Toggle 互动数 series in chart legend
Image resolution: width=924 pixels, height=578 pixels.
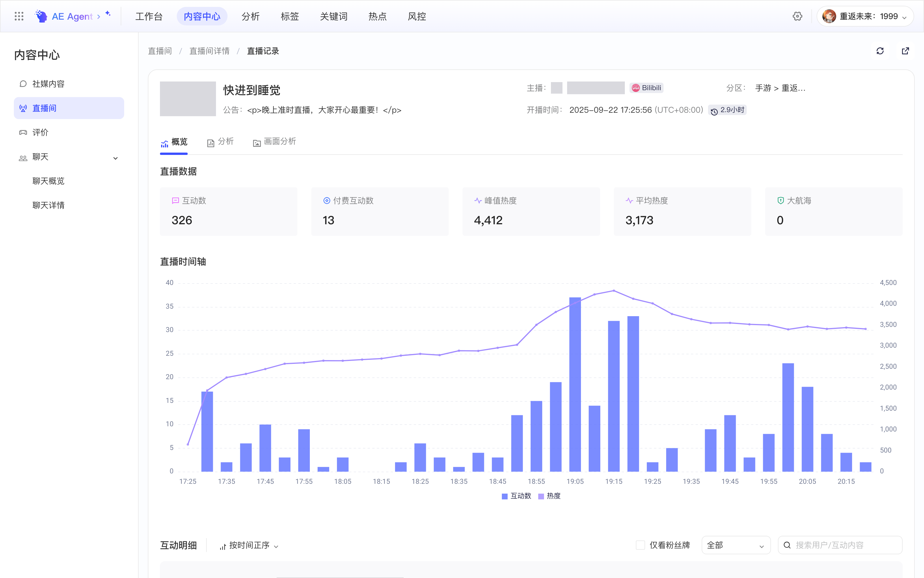click(517, 496)
